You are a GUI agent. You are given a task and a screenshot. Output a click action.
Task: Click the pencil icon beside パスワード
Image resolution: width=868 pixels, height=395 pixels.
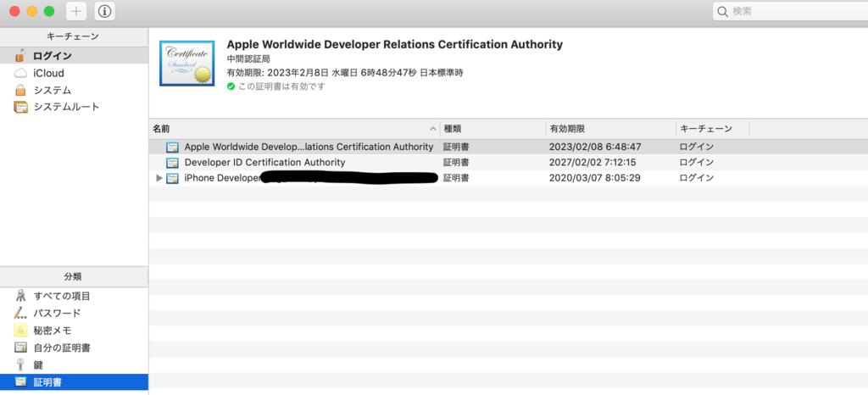tap(20, 313)
